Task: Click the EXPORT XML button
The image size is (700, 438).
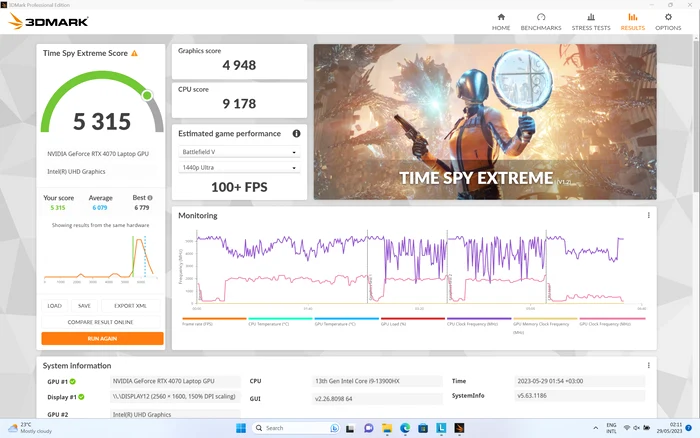Action: pos(130,306)
